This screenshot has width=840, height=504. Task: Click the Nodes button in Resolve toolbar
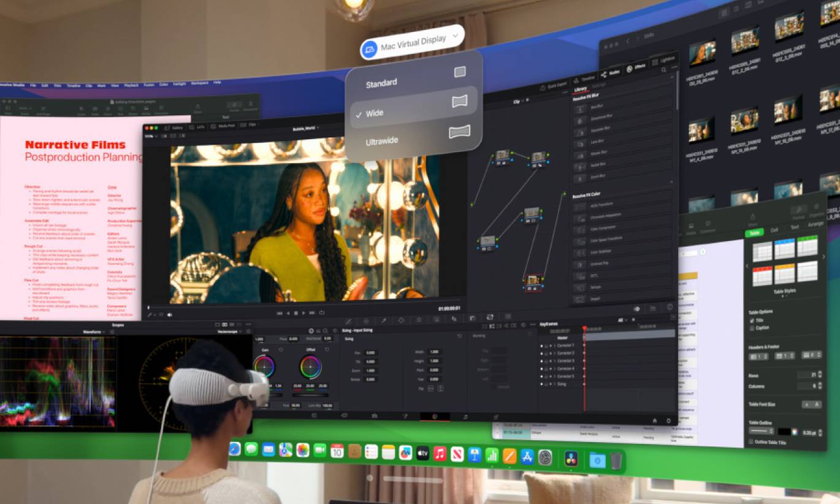609,72
